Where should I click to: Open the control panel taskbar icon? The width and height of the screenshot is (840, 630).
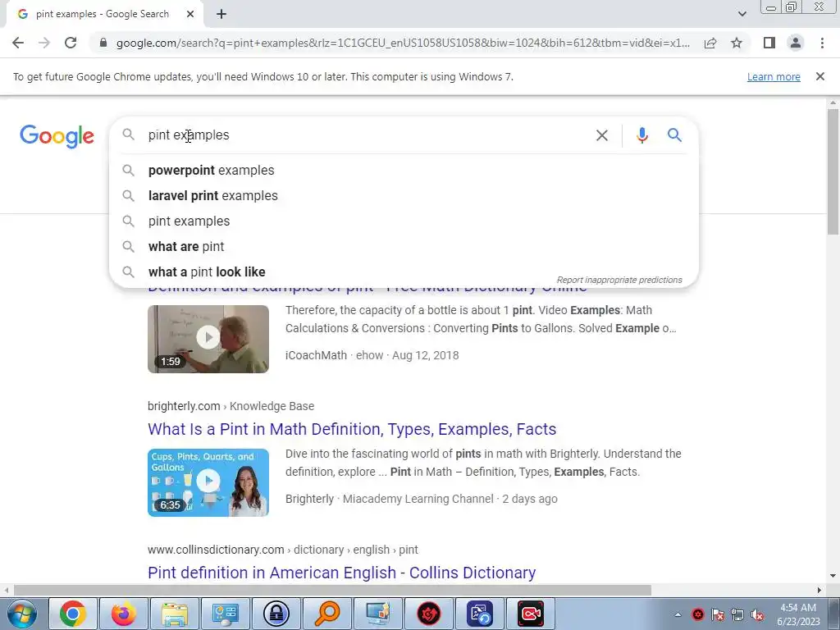(226, 614)
